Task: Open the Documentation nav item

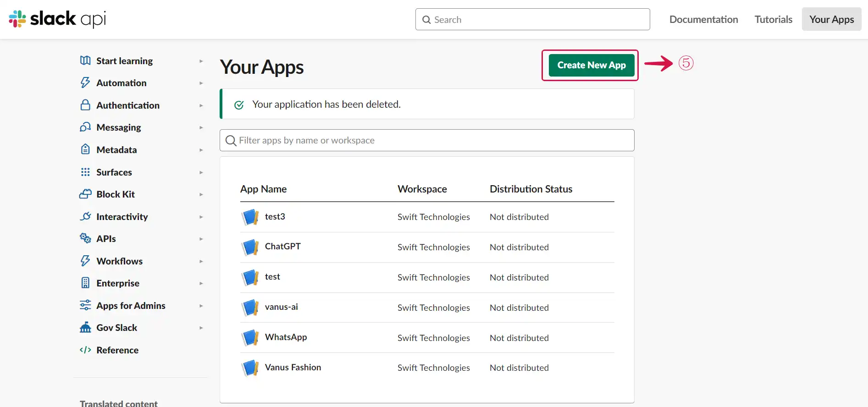Action: [703, 19]
